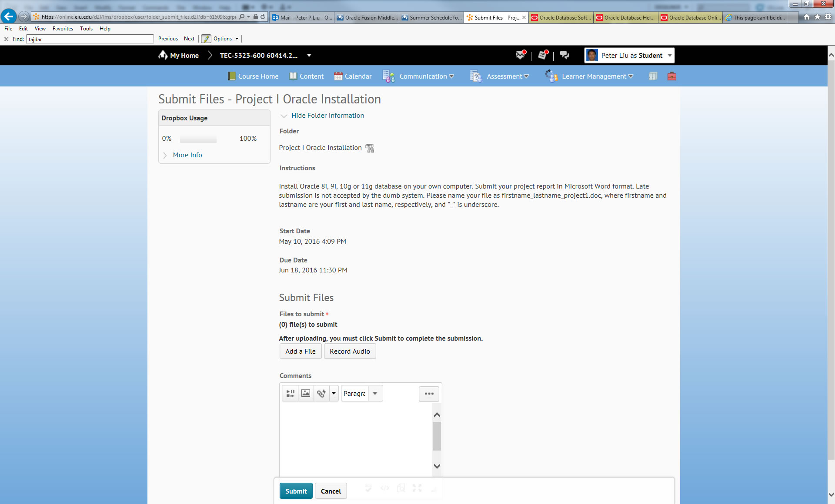Click the Insert Quicklink icon in editor
The image size is (835, 504).
click(x=321, y=394)
